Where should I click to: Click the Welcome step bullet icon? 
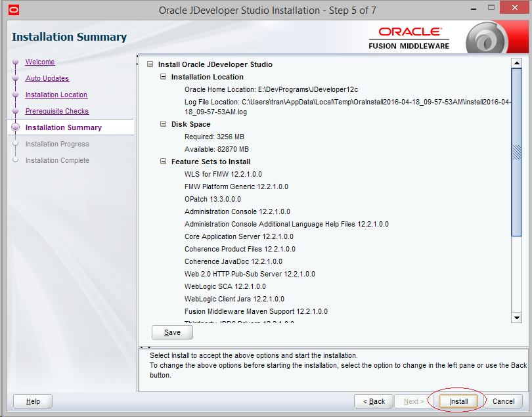point(15,62)
